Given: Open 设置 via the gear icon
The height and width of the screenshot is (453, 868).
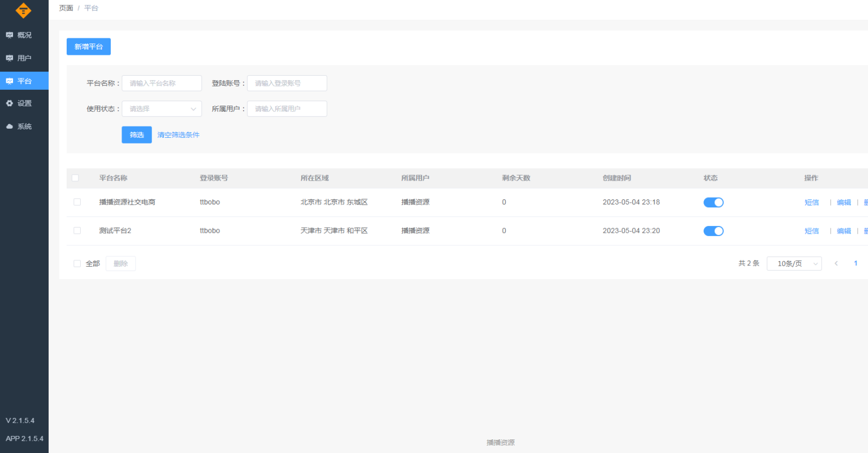Looking at the screenshot, I should (x=23, y=103).
